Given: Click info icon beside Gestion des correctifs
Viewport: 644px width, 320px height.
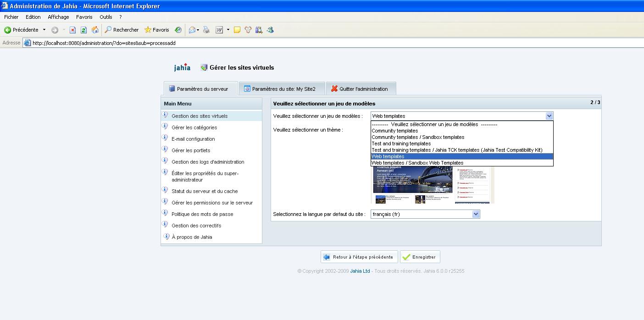Looking at the screenshot, I should click(x=166, y=225).
